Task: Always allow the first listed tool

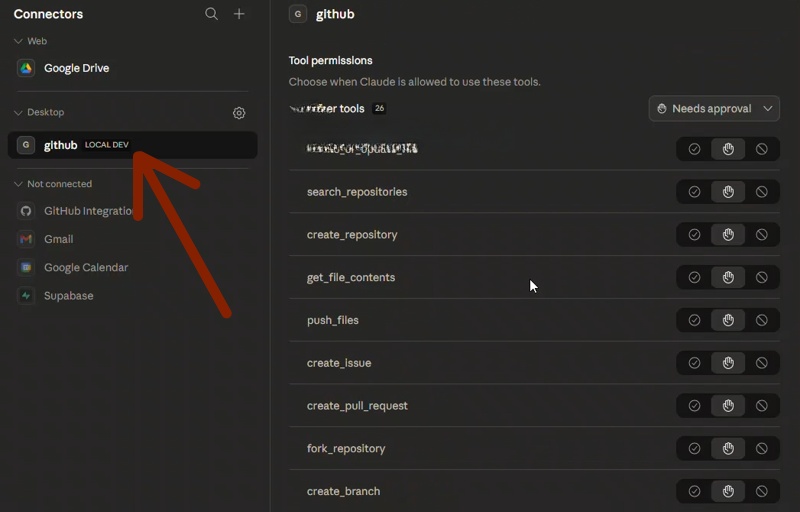Action: 694,149
